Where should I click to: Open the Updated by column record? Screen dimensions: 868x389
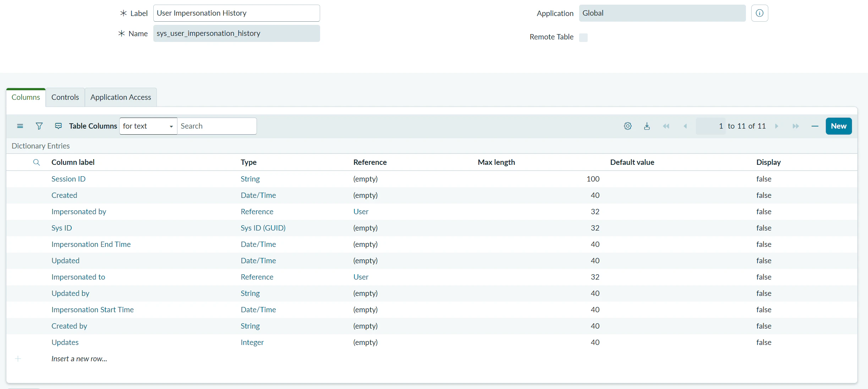(70, 293)
